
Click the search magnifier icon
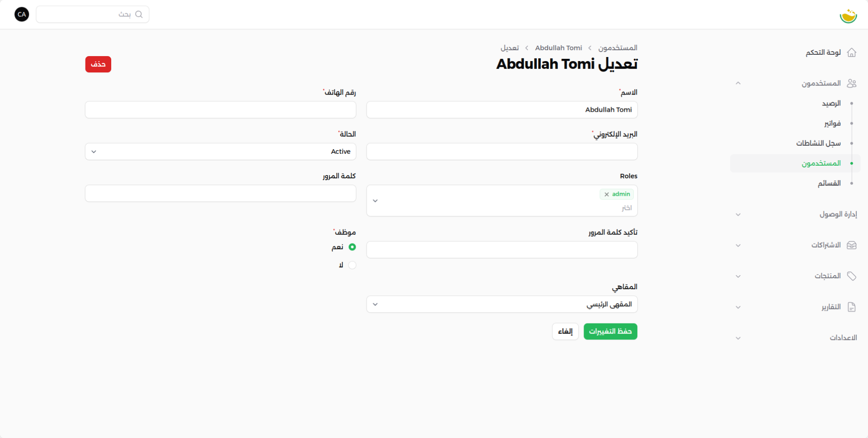139,14
